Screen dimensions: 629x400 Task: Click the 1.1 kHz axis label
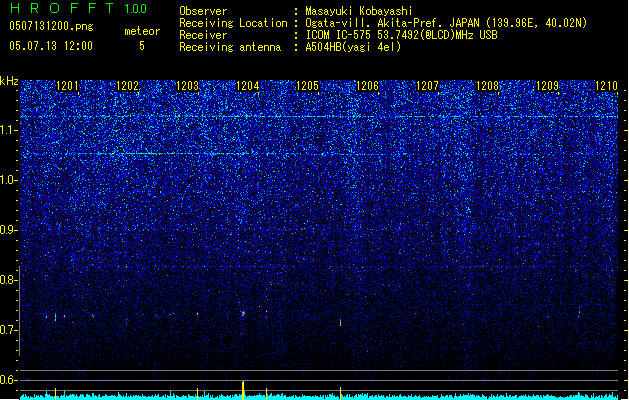[x=8, y=130]
